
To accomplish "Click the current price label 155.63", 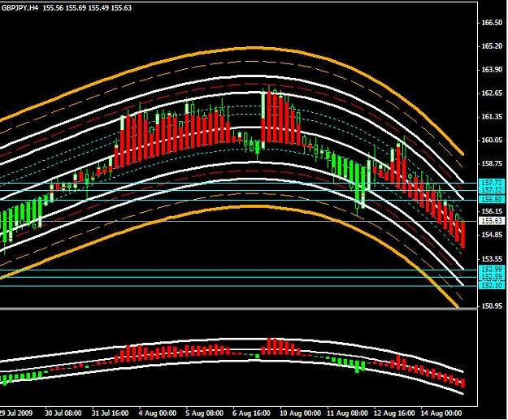I will pyautogui.click(x=492, y=221).
